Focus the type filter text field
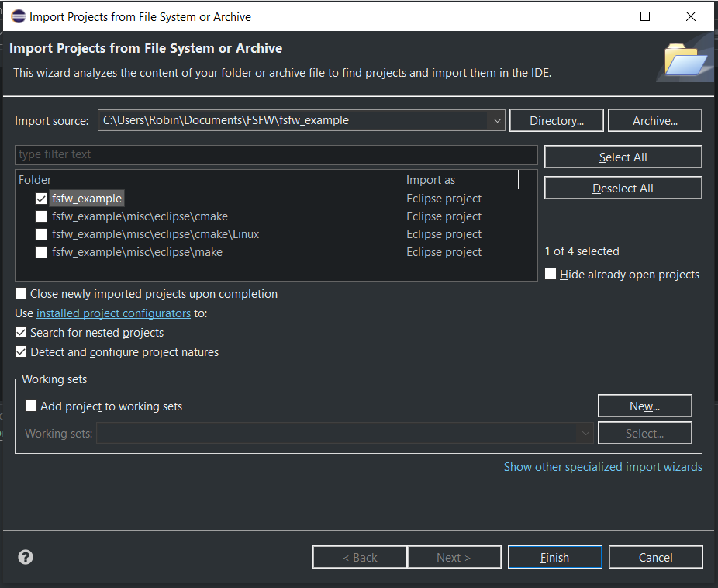The height and width of the screenshot is (588, 718). (x=276, y=155)
